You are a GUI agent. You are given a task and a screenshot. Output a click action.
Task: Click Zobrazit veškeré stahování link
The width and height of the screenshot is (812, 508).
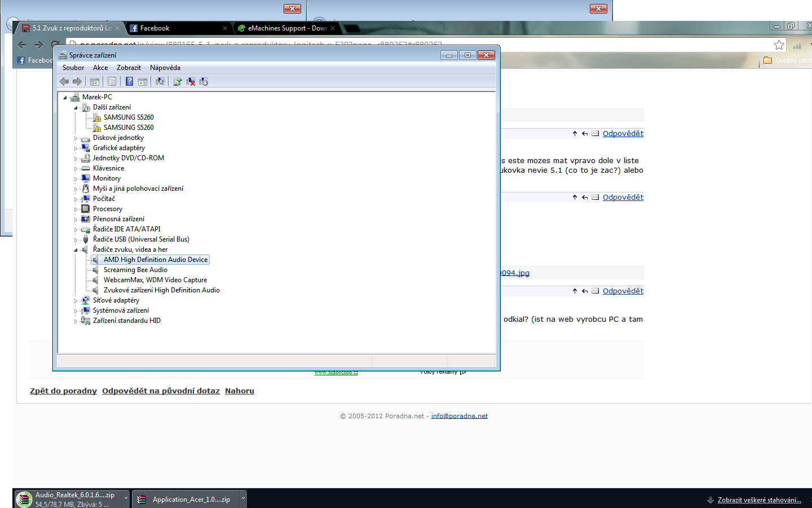[759, 500]
